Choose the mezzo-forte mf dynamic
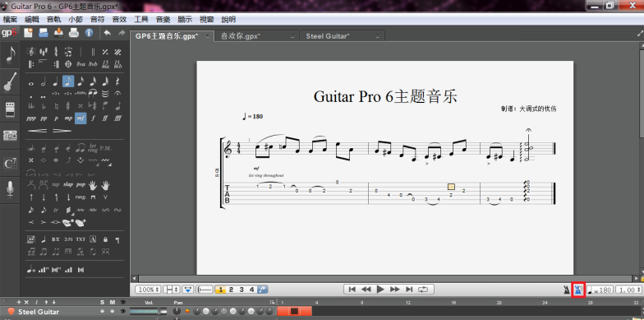 [80, 118]
